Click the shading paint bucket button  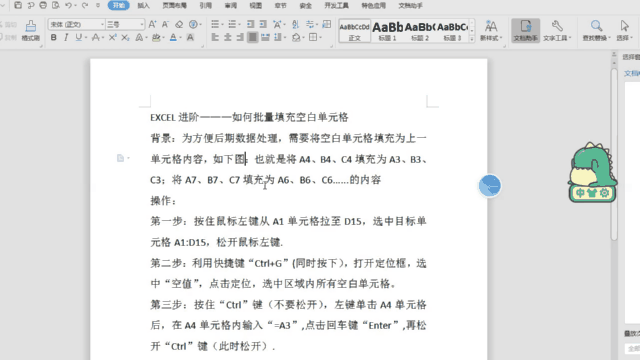296,38
